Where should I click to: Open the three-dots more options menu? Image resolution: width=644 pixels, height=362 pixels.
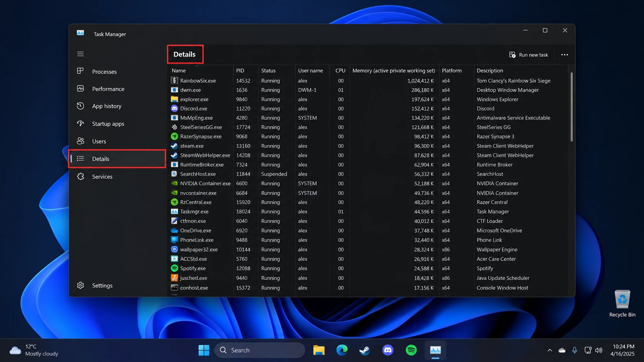tap(564, 55)
